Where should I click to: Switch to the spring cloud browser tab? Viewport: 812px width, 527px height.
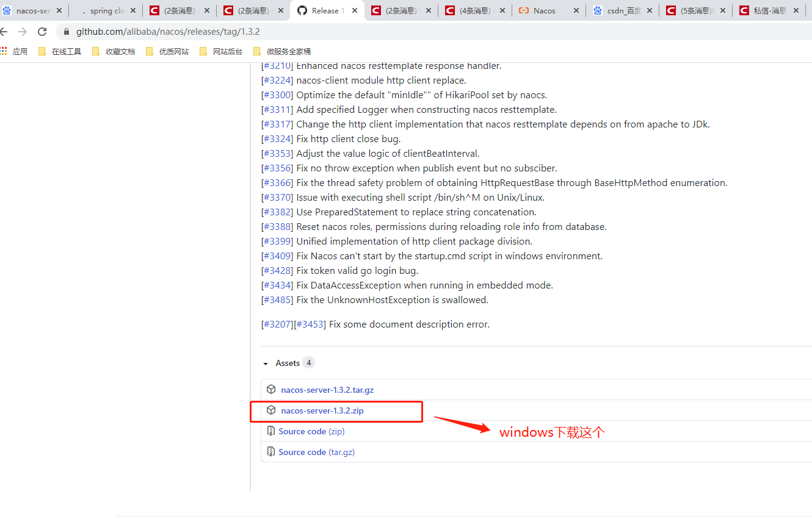click(x=106, y=10)
